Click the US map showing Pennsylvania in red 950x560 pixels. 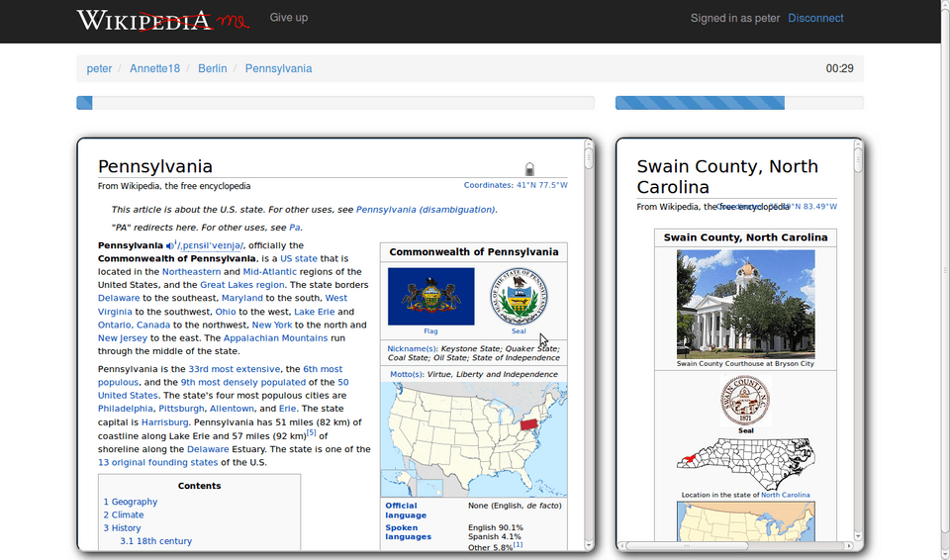tap(474, 439)
